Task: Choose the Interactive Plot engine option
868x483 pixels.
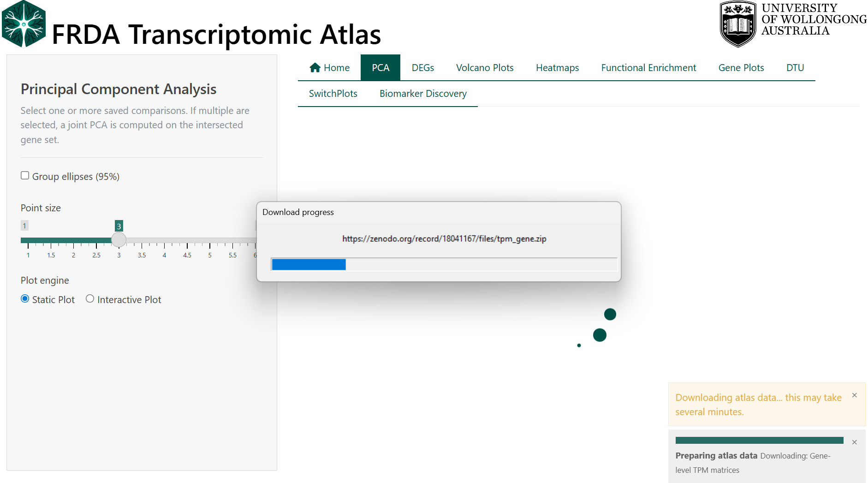Action: point(90,299)
